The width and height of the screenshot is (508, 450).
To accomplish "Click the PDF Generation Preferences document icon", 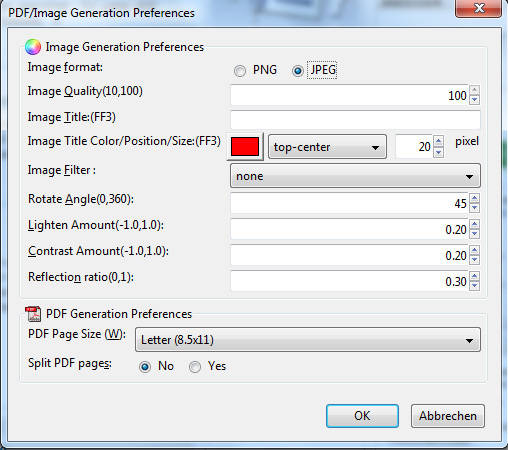I will (x=33, y=314).
